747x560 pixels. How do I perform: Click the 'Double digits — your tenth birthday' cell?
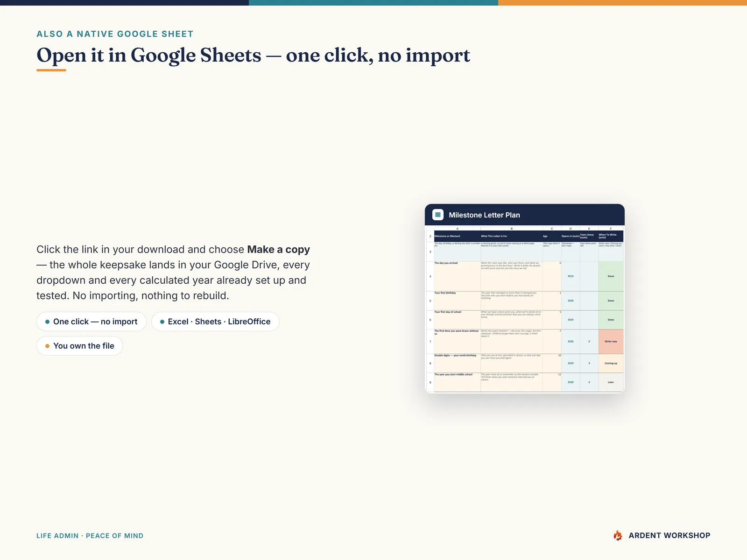pos(457,363)
